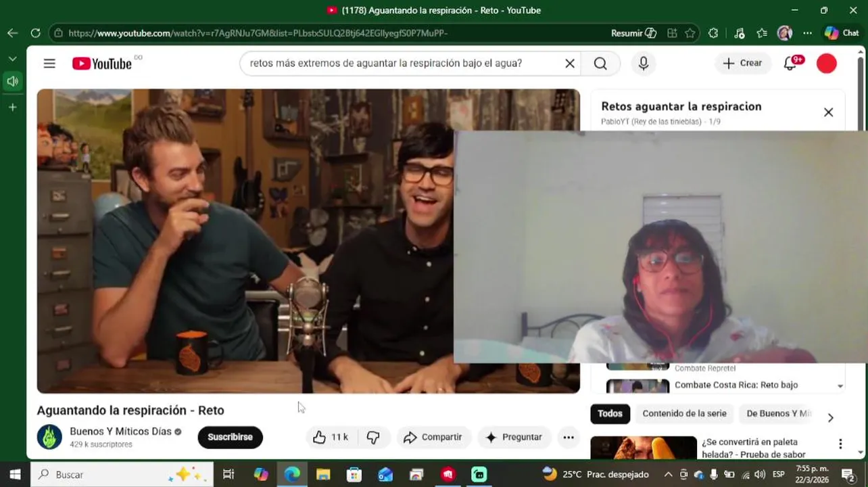Screen dimensions: 868x487
Task: Open the Windows Start menu
Action: (x=15, y=474)
